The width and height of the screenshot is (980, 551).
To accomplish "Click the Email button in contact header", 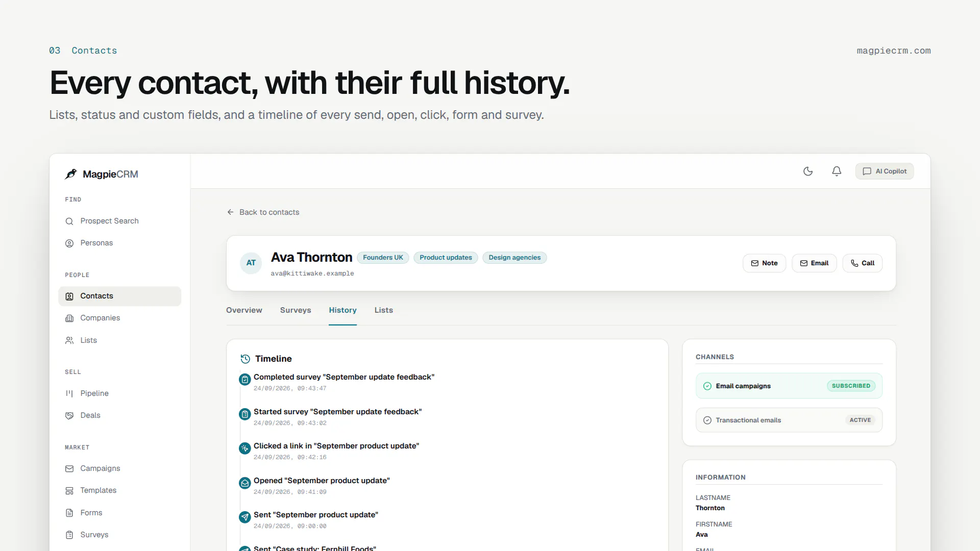I will (814, 263).
